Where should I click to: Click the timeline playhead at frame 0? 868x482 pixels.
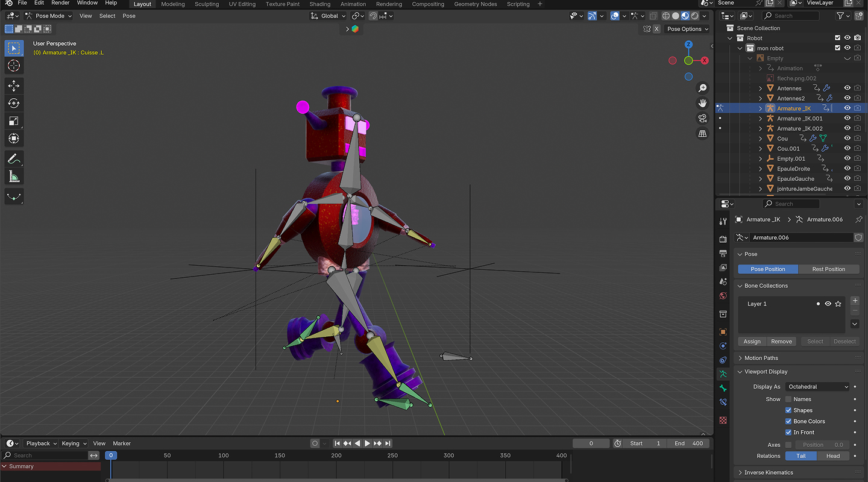111,455
